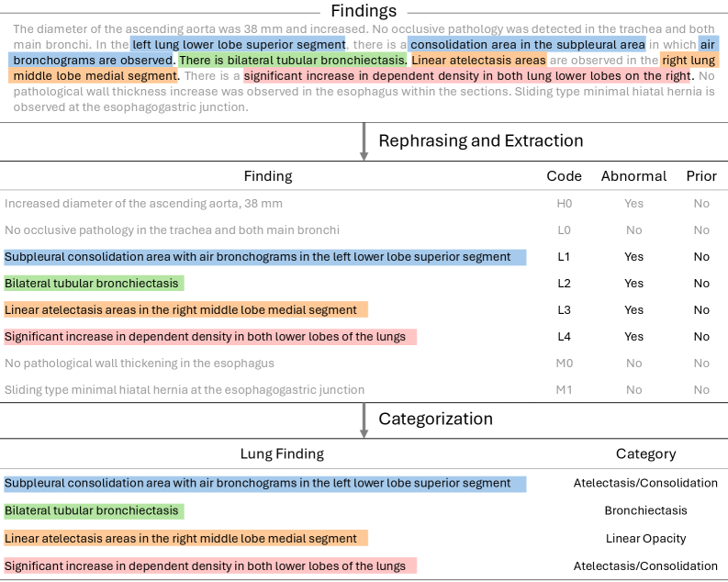The height and width of the screenshot is (582, 728).
Task: Click orange highlighted 'Linear atelectasis areas' in paragraph
Action: (x=478, y=61)
